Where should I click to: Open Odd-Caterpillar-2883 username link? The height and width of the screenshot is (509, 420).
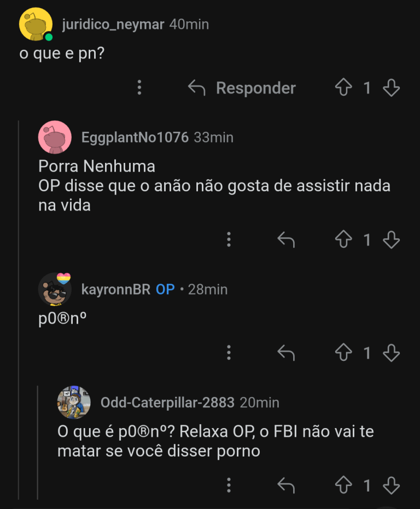167,403
